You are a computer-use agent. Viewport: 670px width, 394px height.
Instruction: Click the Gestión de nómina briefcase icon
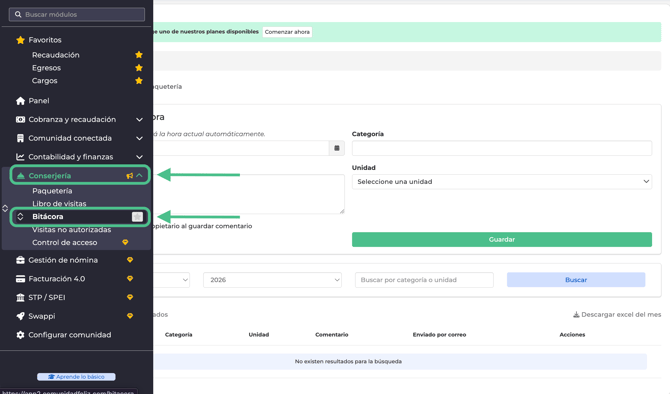[20, 260]
